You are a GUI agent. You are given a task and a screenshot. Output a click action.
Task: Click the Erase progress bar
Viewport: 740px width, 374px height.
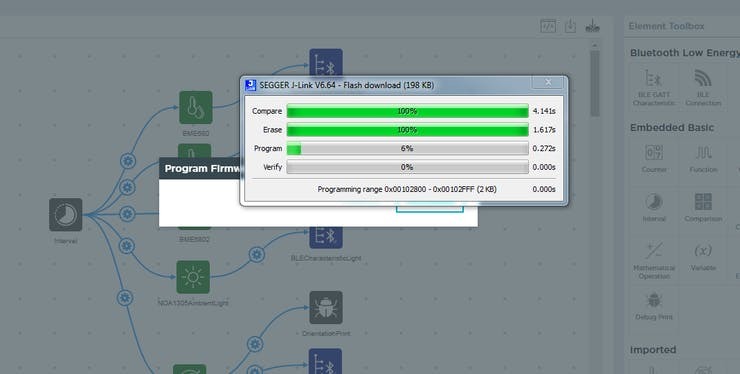pos(407,129)
